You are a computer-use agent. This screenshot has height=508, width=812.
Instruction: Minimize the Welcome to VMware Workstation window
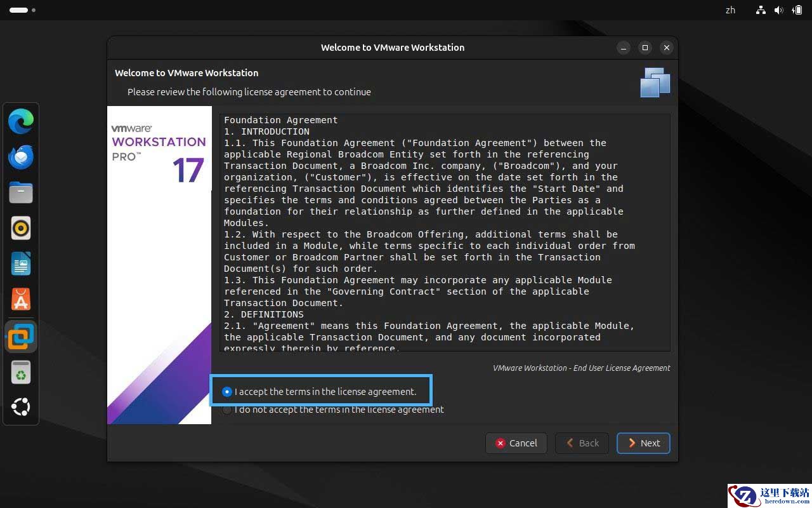(624, 48)
